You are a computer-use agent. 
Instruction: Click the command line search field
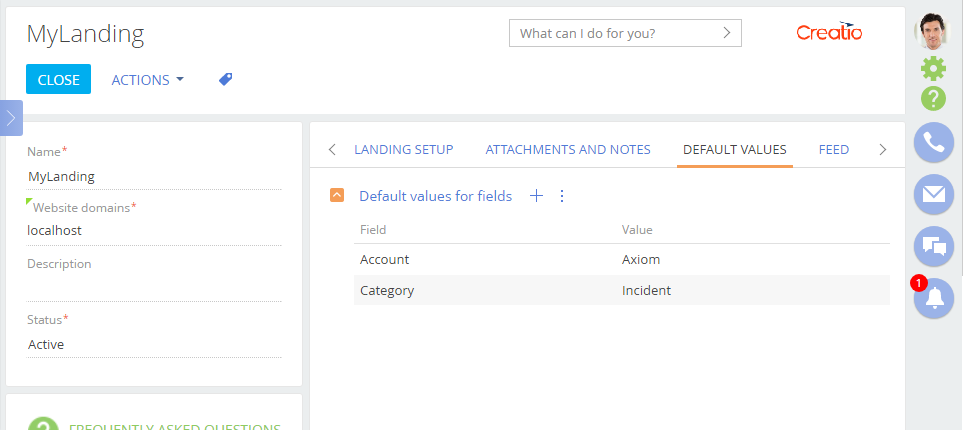[x=625, y=33]
